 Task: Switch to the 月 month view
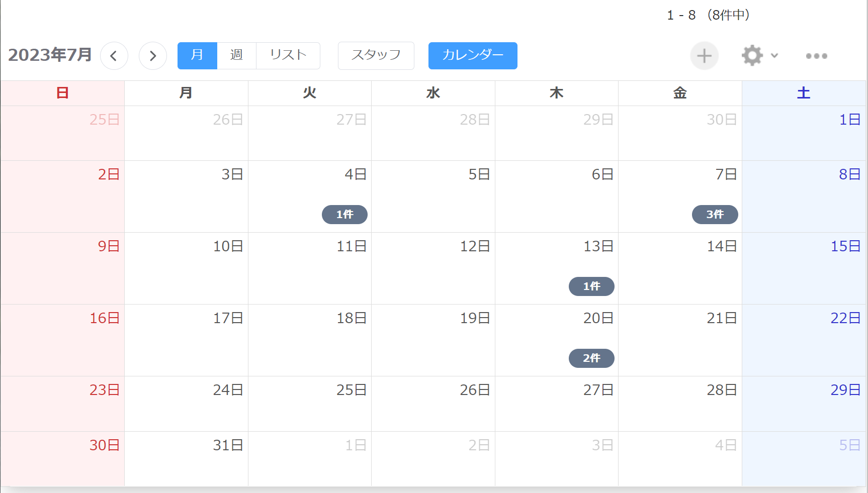point(197,55)
